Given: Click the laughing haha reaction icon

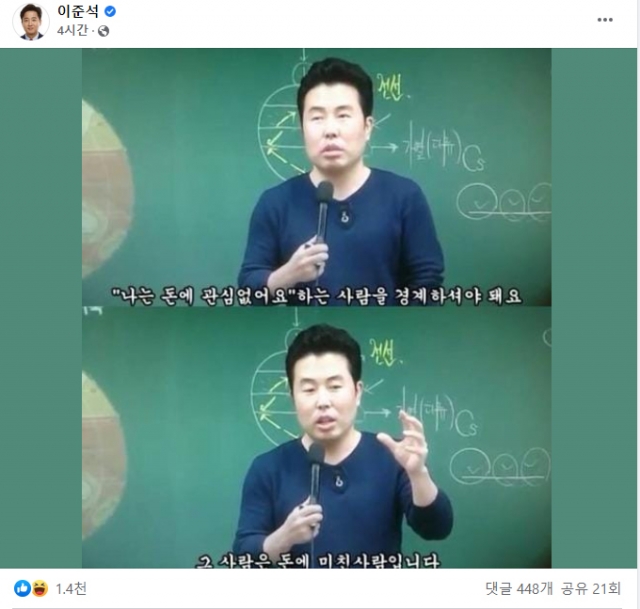Looking at the screenshot, I should coord(40,588).
